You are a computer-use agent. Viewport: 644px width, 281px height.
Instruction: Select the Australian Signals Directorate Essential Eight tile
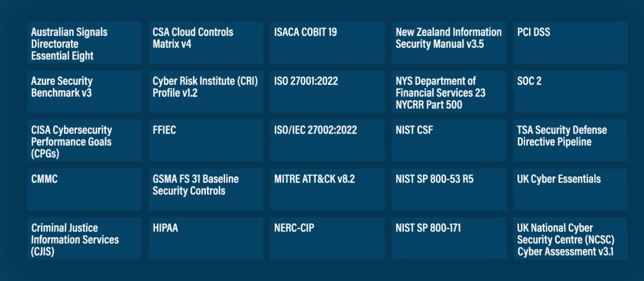point(84,43)
